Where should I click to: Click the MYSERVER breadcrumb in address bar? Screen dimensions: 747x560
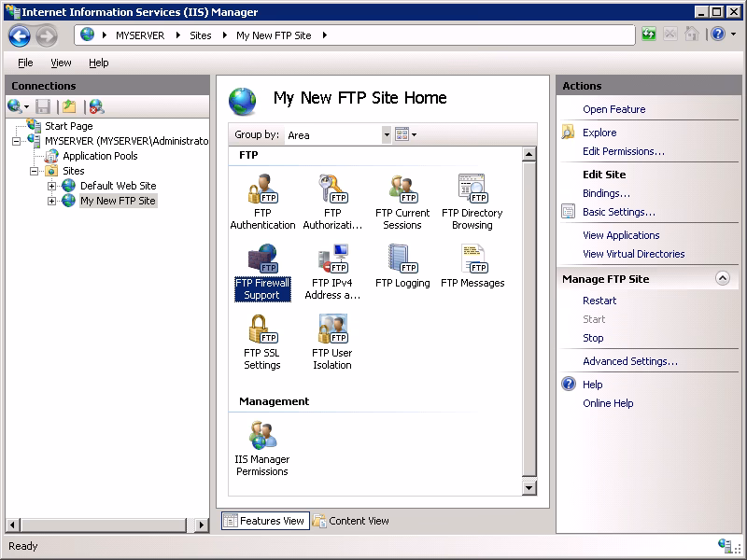pyautogui.click(x=140, y=35)
